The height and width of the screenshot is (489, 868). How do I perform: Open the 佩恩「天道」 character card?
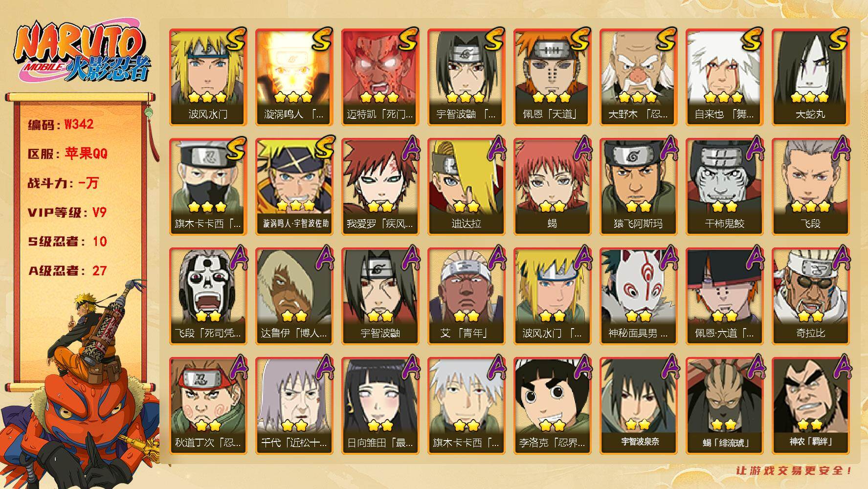click(553, 77)
